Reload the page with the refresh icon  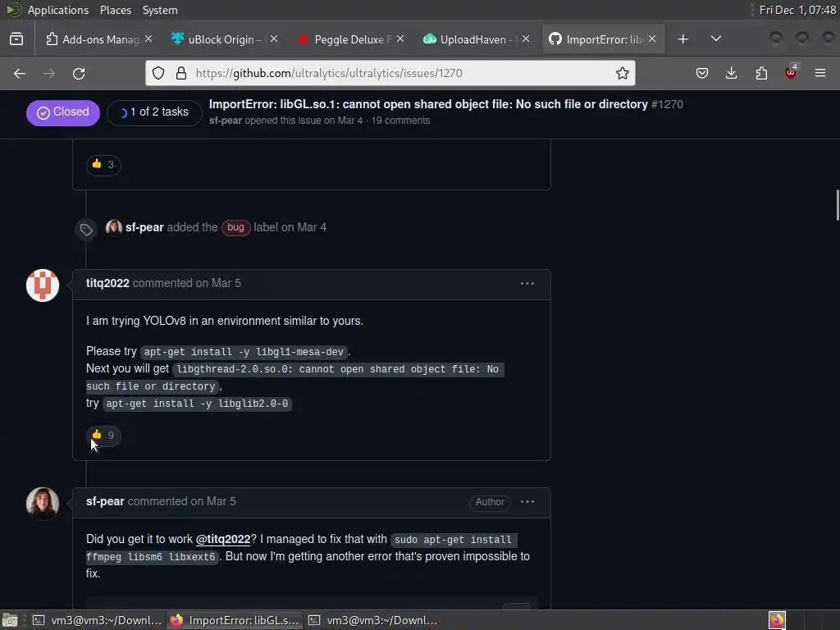pyautogui.click(x=79, y=73)
